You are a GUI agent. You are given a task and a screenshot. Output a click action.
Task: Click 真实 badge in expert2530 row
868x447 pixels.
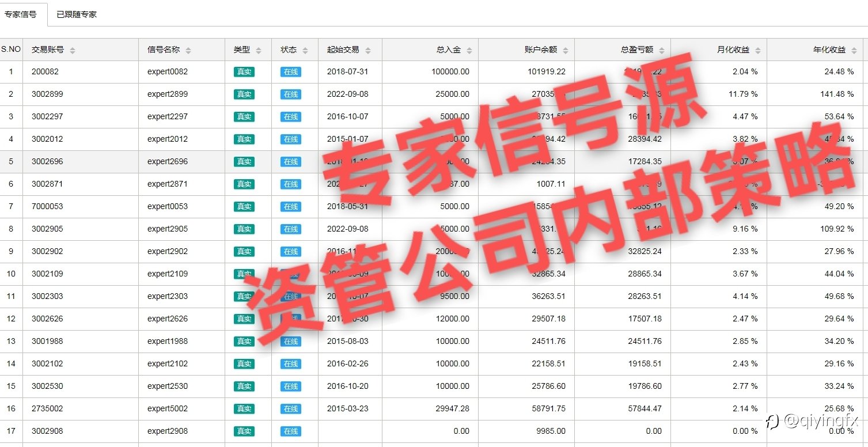pos(244,387)
